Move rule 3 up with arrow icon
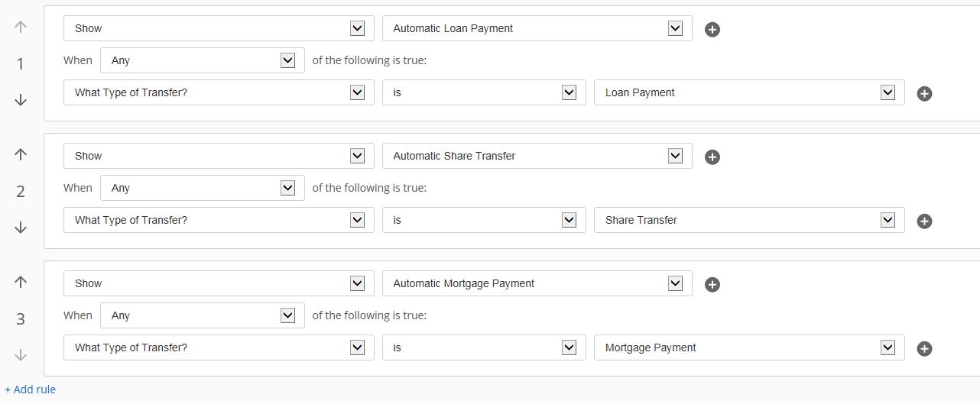Image resolution: width=980 pixels, height=404 pixels. (21, 281)
